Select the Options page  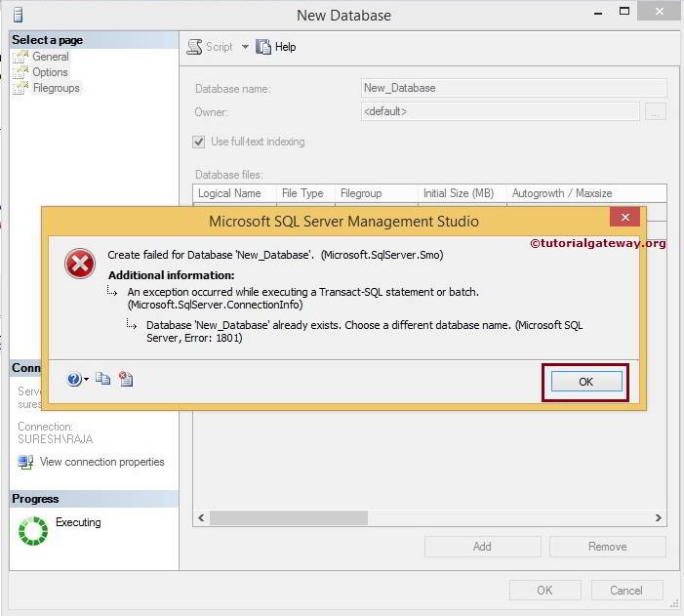click(x=50, y=72)
